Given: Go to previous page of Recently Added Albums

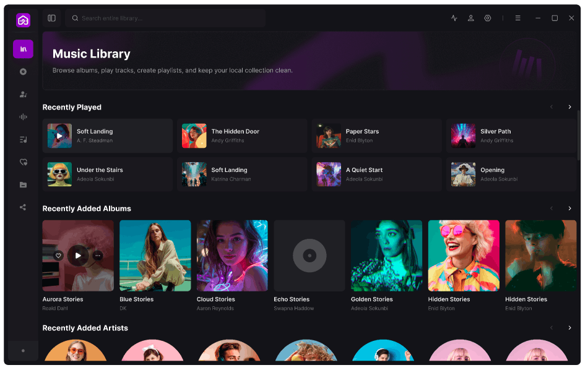Looking at the screenshot, I should 551,208.
